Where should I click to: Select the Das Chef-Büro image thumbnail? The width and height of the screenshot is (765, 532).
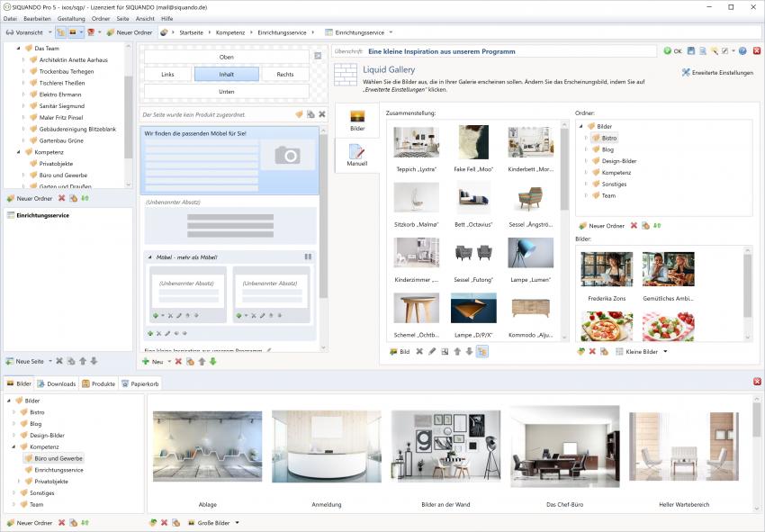pyautogui.click(x=564, y=446)
